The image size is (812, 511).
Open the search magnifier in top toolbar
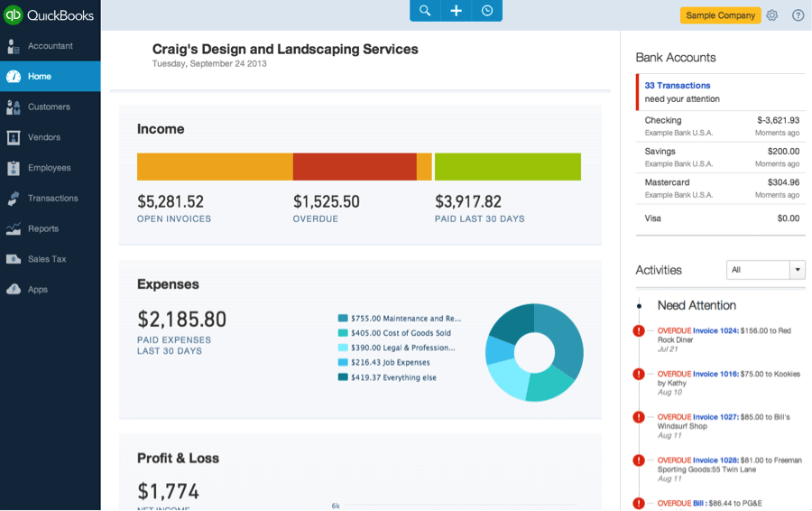[425, 10]
